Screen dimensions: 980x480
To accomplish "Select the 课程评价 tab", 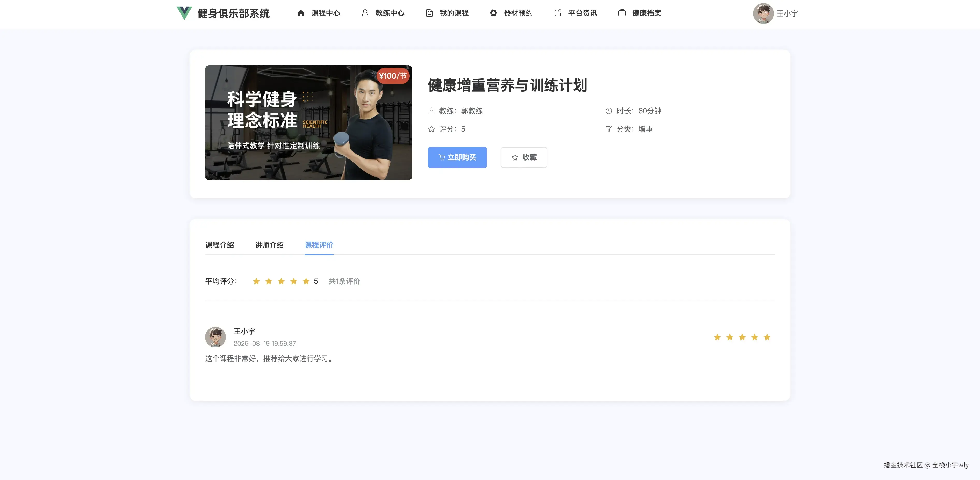I will (x=319, y=245).
